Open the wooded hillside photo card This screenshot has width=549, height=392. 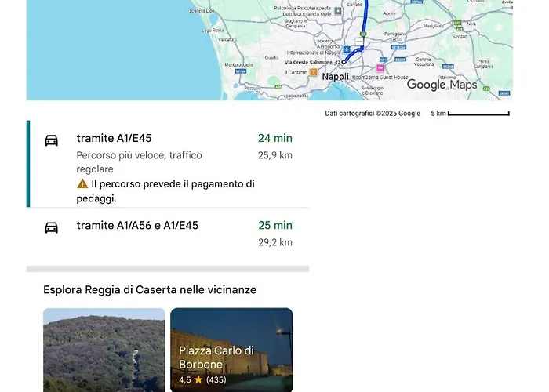tap(104, 350)
